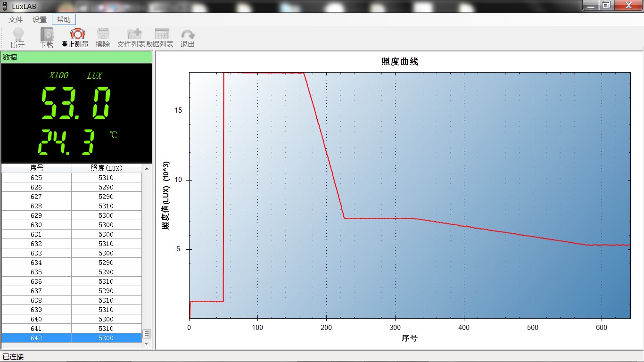Select the row numbered 639
This screenshot has width=644, height=362.
[x=72, y=310]
